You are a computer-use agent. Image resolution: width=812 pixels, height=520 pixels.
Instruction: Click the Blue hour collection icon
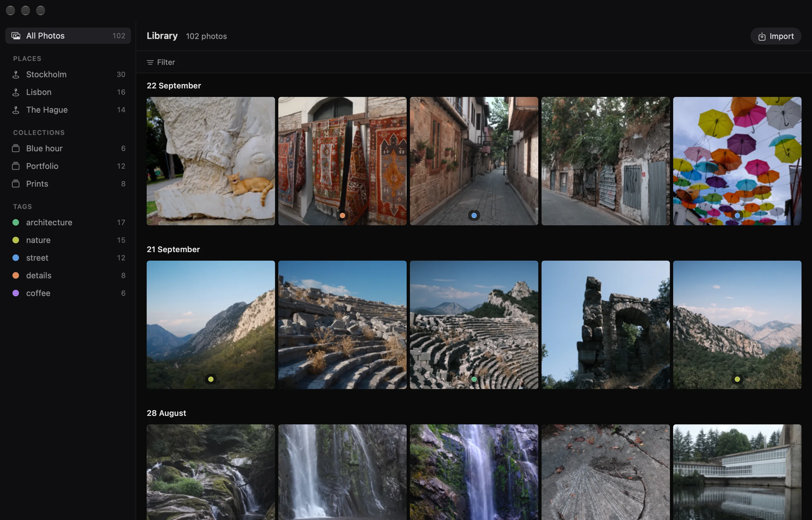tap(16, 148)
